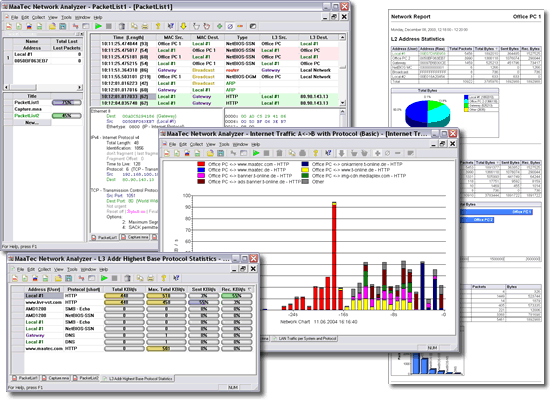Select Local #1 row in Name panel
550x400 pixels.
point(48,54)
